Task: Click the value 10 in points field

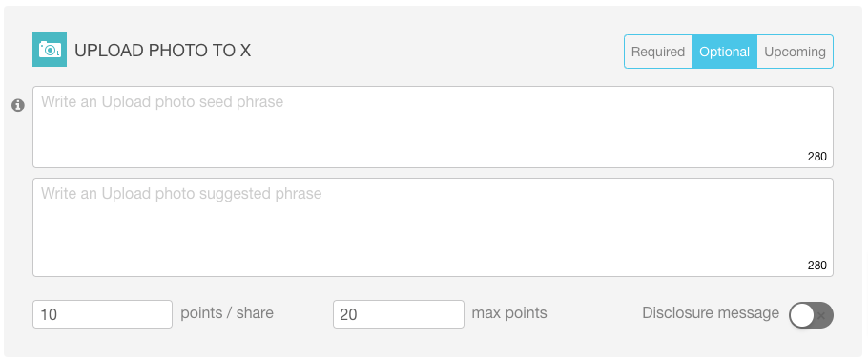Action: (x=49, y=315)
